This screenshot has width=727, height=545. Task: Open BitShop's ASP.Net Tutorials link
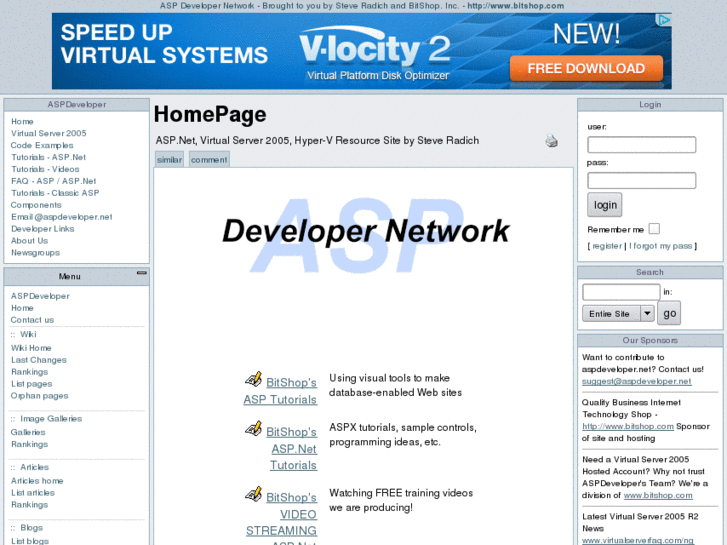coord(292,449)
